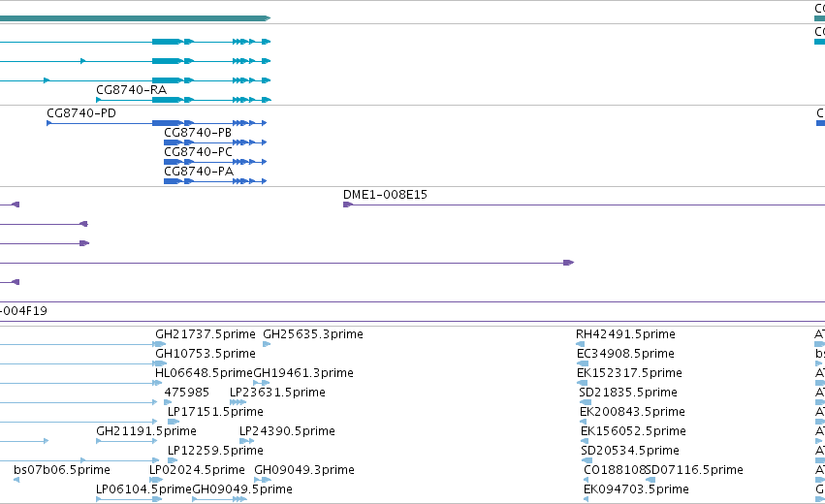Click the EK200843.5prime EST label

click(632, 412)
